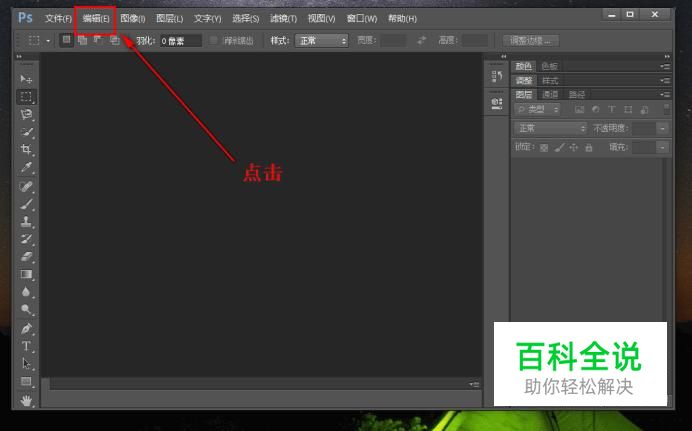
Task: Open the 样式 style dropdown showing 正常
Action: [x=322, y=41]
